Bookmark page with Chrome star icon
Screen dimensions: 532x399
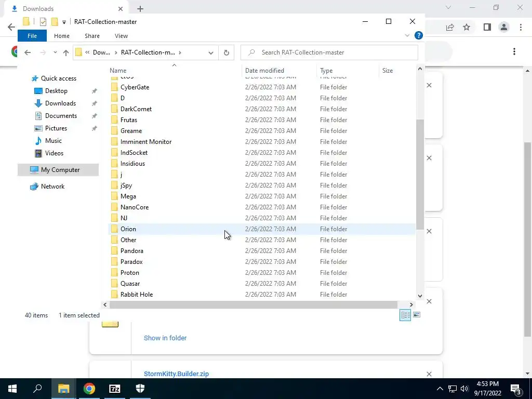tap(467, 27)
